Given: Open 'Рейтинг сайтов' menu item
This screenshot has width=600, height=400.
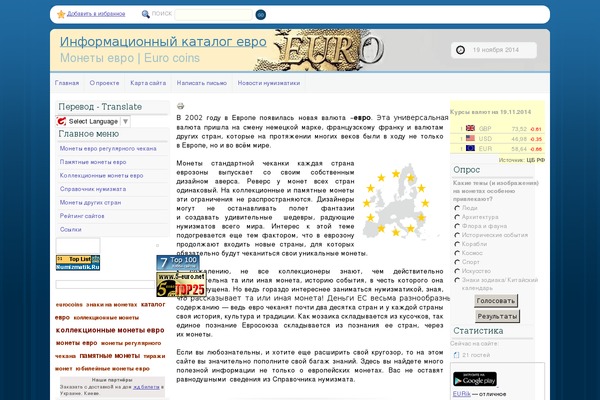Looking at the screenshot, I should tap(82, 216).
